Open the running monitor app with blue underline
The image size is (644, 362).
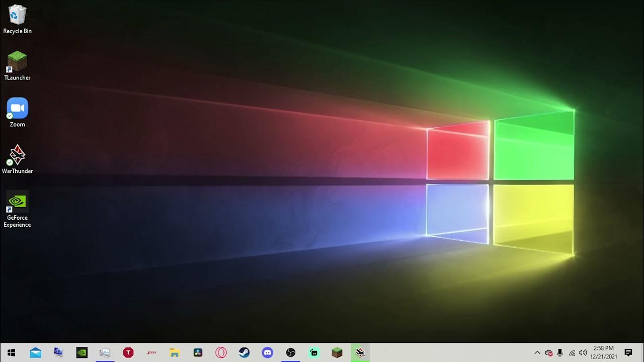105,352
